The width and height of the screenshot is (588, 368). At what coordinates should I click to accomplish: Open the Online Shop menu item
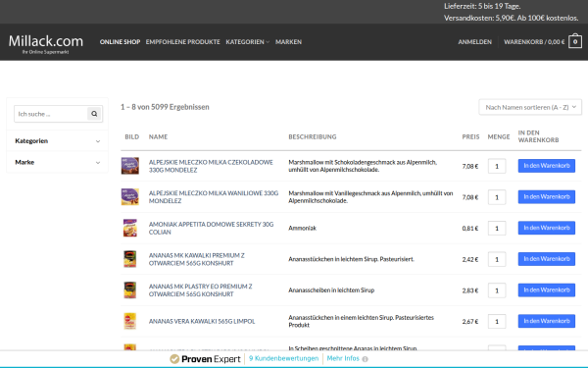point(120,41)
